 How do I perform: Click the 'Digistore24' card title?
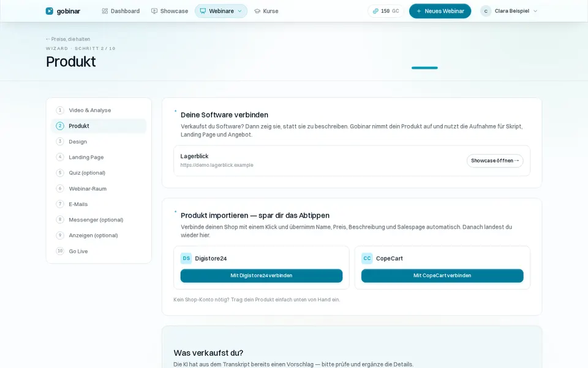[x=211, y=258]
